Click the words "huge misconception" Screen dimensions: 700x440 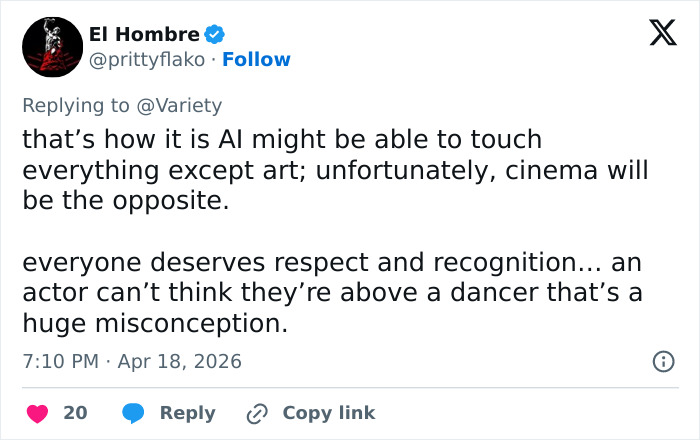(154, 324)
